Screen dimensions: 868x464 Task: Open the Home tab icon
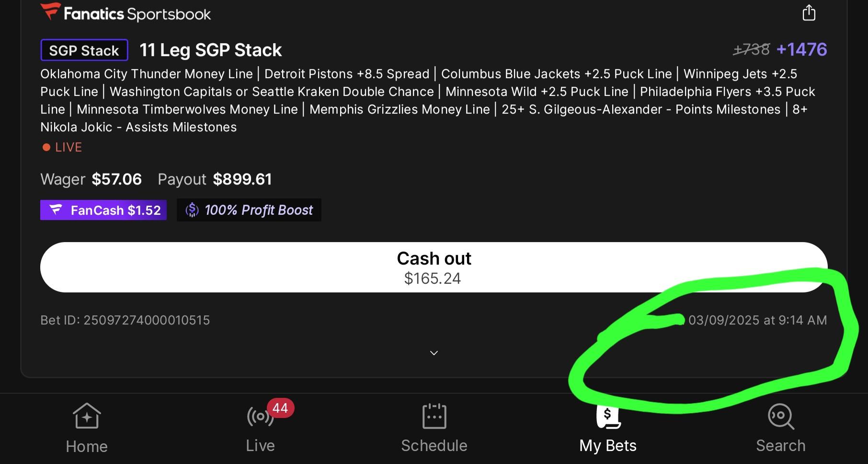coord(87,416)
